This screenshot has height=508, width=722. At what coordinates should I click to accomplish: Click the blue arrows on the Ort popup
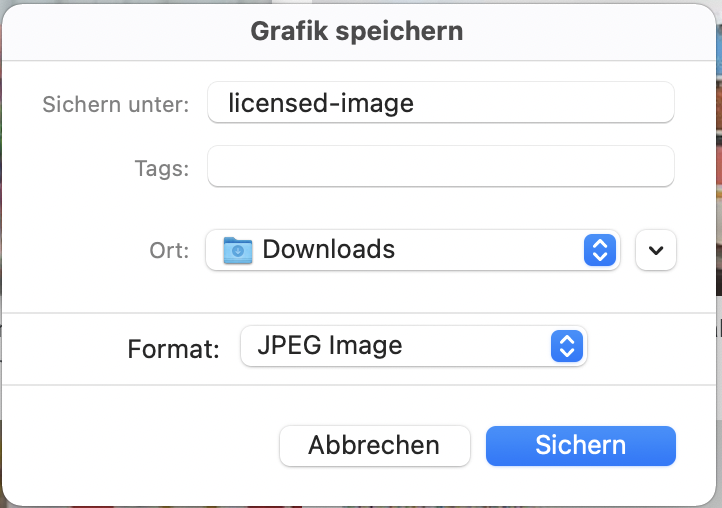point(597,250)
